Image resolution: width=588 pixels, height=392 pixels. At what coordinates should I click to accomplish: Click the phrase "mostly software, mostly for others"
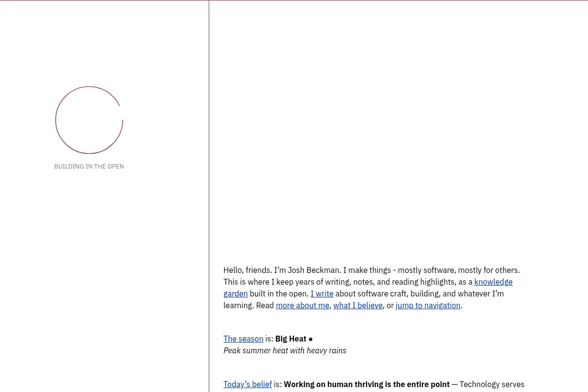pyautogui.click(x=458, y=270)
